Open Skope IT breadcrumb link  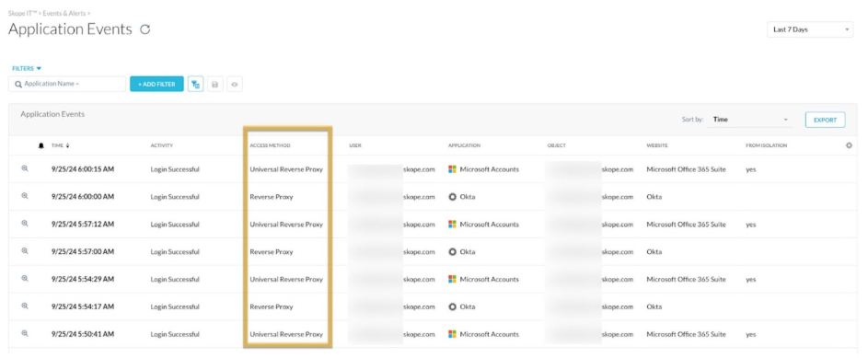pos(23,13)
